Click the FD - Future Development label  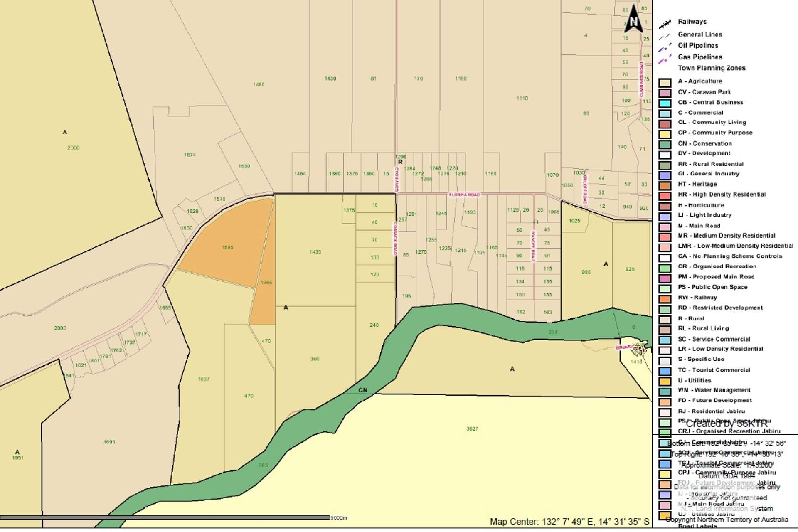click(x=715, y=401)
